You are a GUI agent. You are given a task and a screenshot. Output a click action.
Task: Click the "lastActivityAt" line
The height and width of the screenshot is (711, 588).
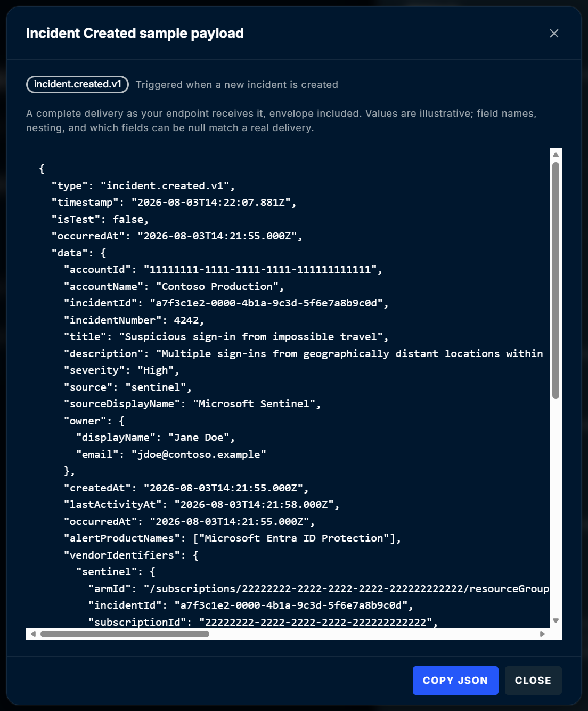(201, 505)
